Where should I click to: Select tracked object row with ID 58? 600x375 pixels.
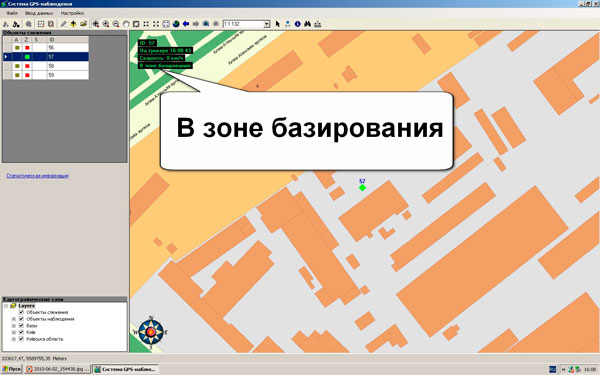pos(46,66)
